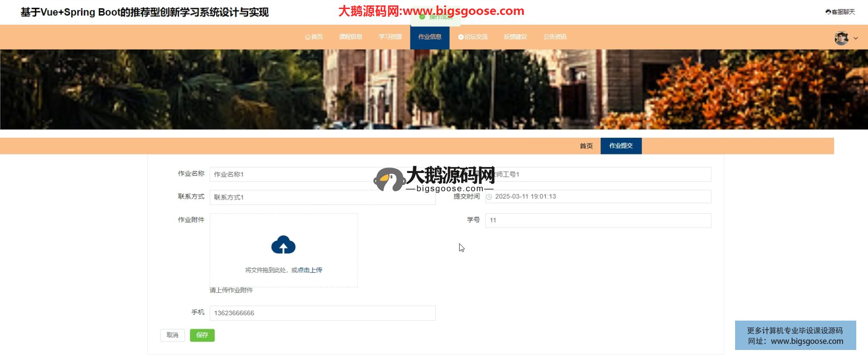
Task: Open 反馈建议 in the navigation bar
Action: [515, 37]
